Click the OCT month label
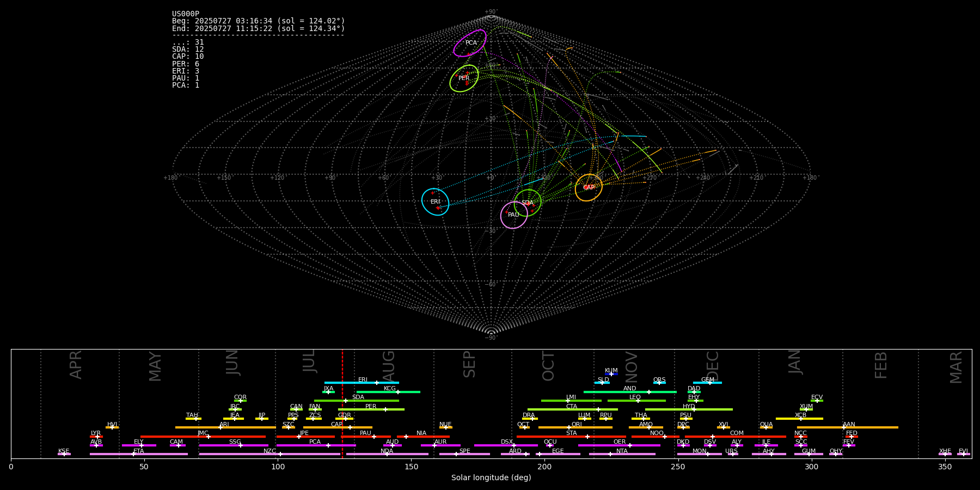Image resolution: width=980 pixels, height=490 pixels. point(549,366)
